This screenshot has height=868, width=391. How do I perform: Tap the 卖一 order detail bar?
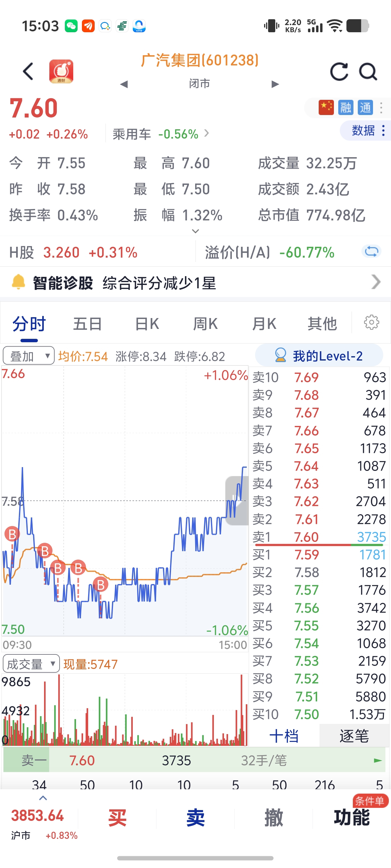(x=194, y=760)
